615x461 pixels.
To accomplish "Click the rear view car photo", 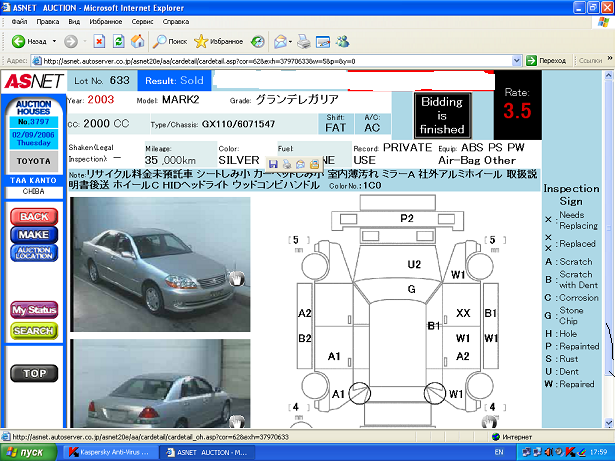I will [160, 383].
